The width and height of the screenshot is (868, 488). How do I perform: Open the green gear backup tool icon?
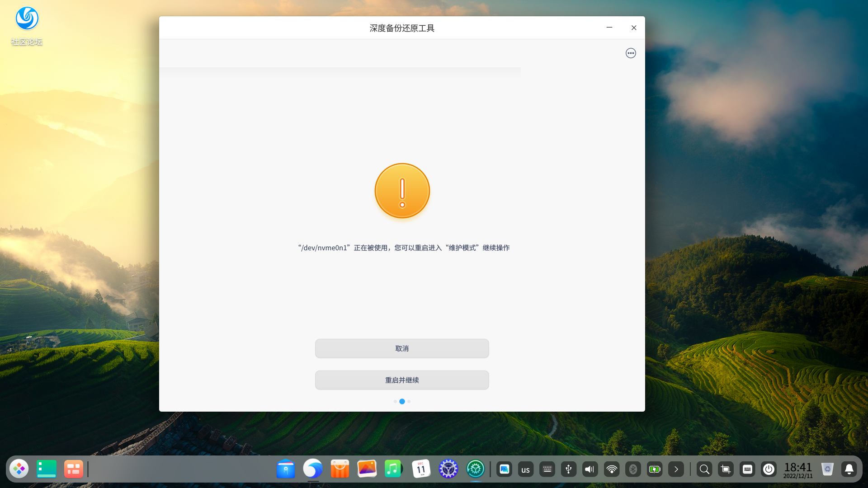[x=476, y=469]
